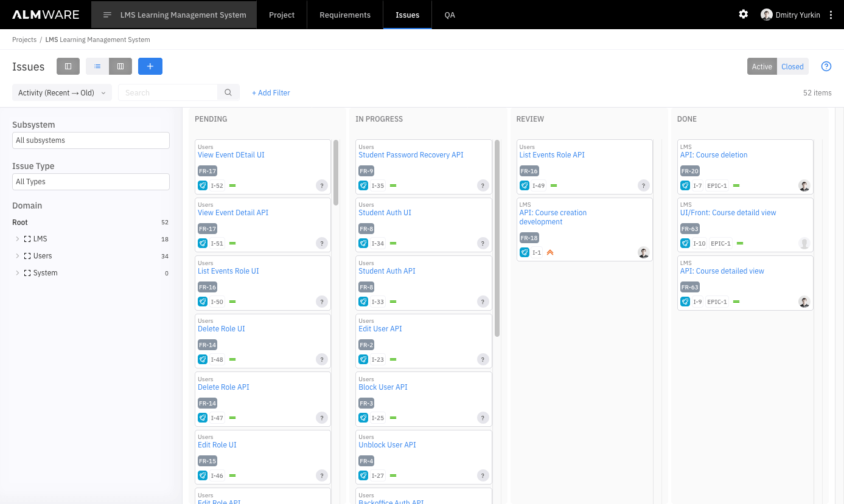Open the Requirements tab

click(x=345, y=15)
